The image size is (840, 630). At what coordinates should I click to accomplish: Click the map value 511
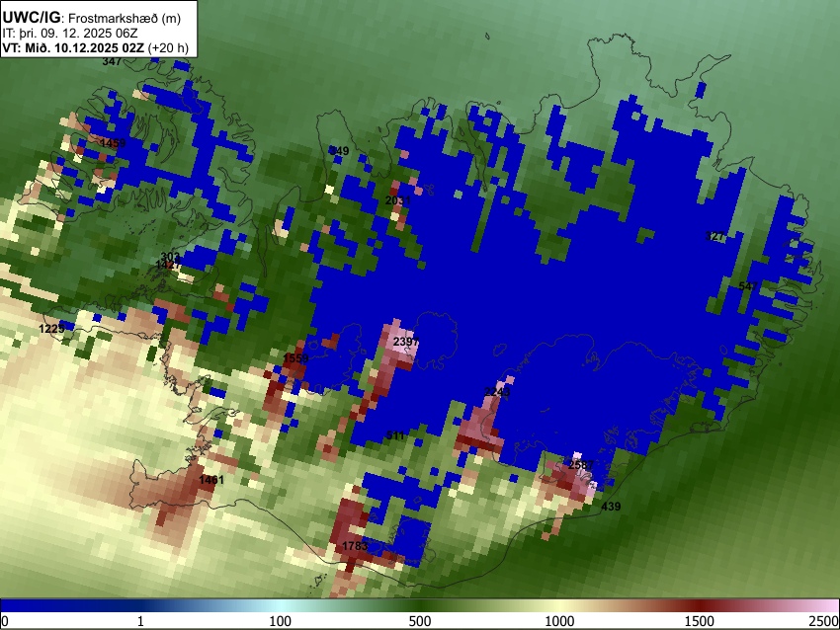[395, 435]
